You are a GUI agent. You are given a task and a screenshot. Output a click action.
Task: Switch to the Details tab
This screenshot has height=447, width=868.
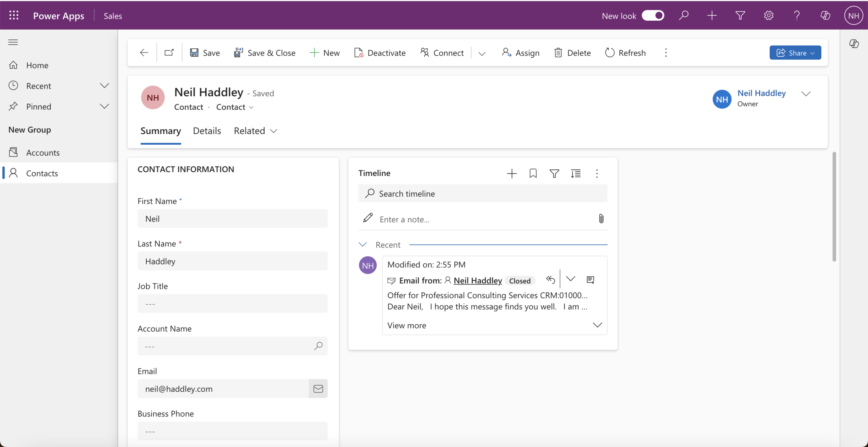tap(207, 131)
